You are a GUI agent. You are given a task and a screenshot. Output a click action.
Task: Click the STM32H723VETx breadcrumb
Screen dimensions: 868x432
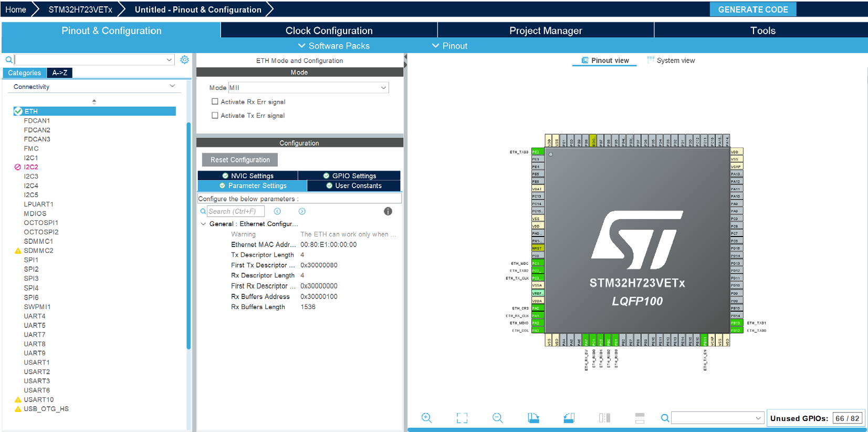(80, 9)
